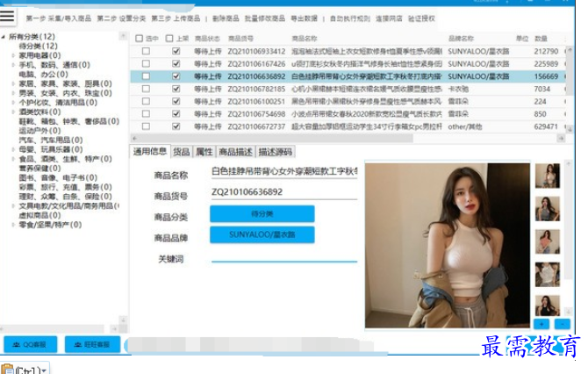Check 选中 box for ZQ210106167426 row
This screenshot has height=374, width=588.
click(x=146, y=63)
